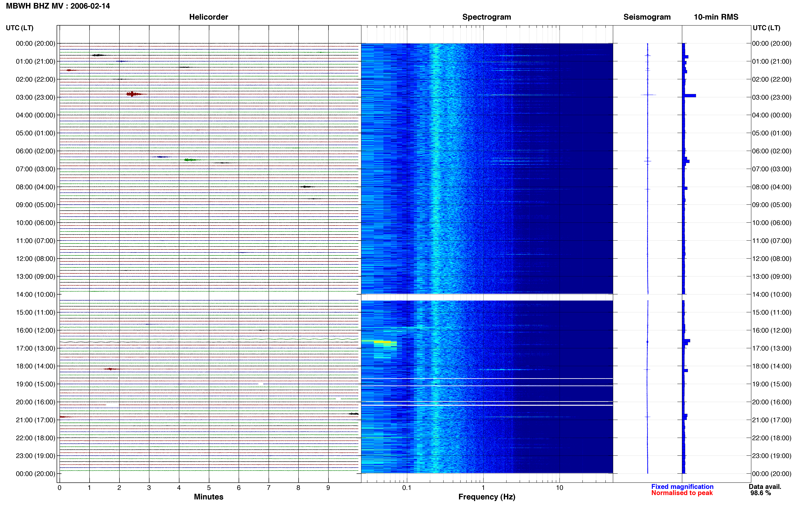Click the black event near 08:00 at minute 8
The width and height of the screenshot is (812, 508).
[x=307, y=186]
